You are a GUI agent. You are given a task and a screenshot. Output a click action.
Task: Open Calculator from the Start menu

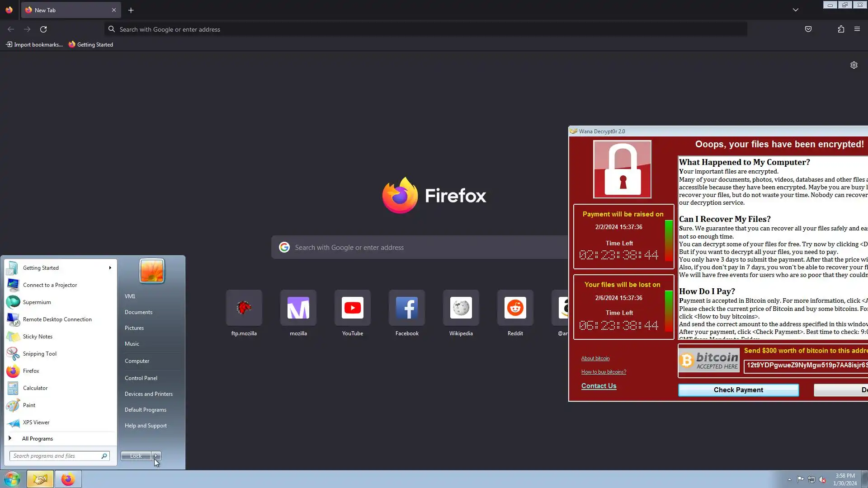click(x=35, y=388)
